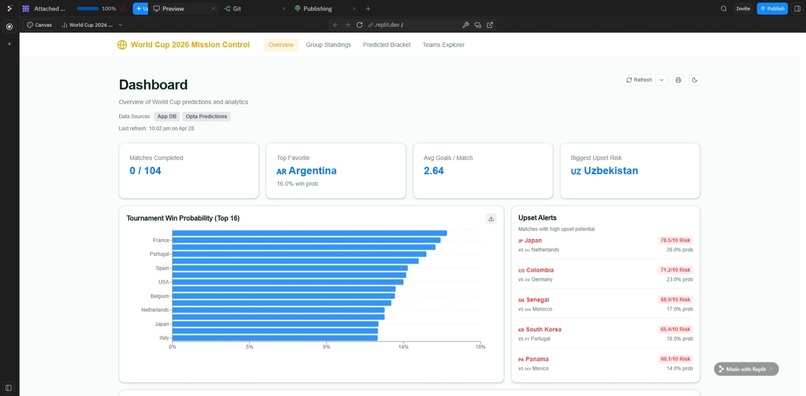Click the Japan upset alert name
Screen dimensions: 806x396
[x=533, y=240]
